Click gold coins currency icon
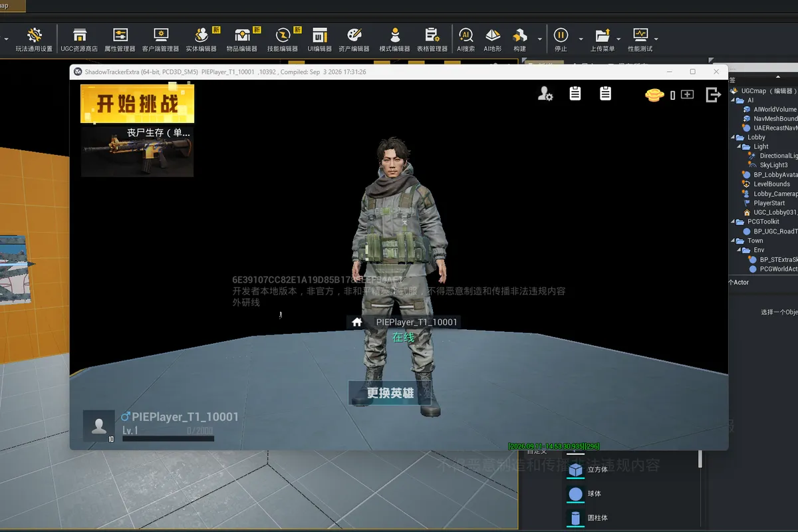The image size is (798, 532). (655, 95)
